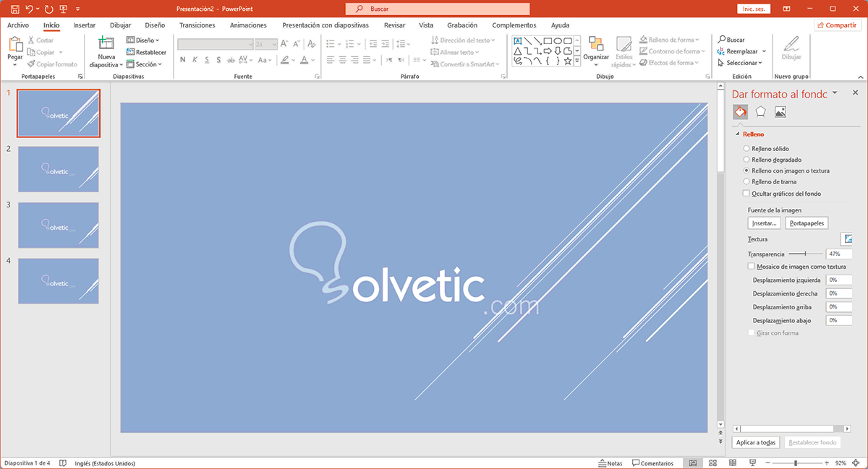Enable Mosaico de imagen como textura
The image size is (868, 469).
tap(752, 267)
